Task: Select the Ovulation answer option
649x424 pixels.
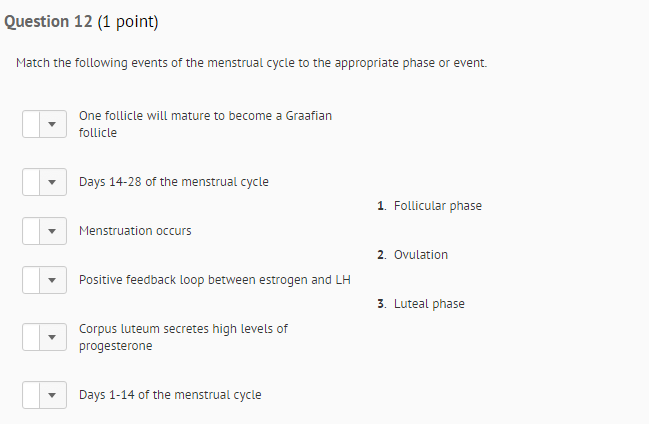Action: pyautogui.click(x=420, y=255)
